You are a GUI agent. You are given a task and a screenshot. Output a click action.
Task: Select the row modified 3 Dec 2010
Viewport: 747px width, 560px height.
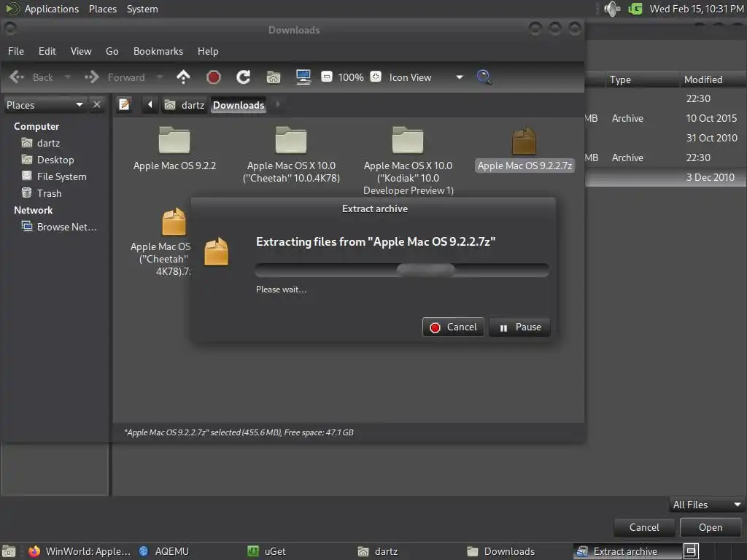(x=666, y=177)
